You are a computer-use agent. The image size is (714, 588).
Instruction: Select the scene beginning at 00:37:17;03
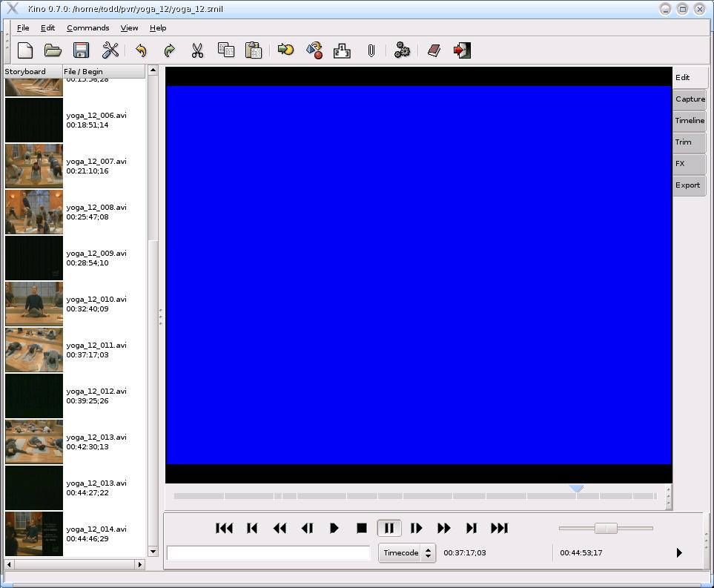coord(75,350)
